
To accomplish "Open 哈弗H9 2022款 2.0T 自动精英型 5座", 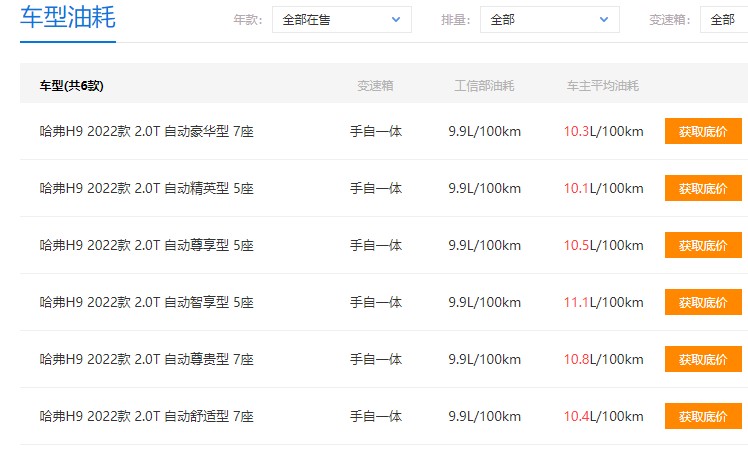I will click(146, 188).
